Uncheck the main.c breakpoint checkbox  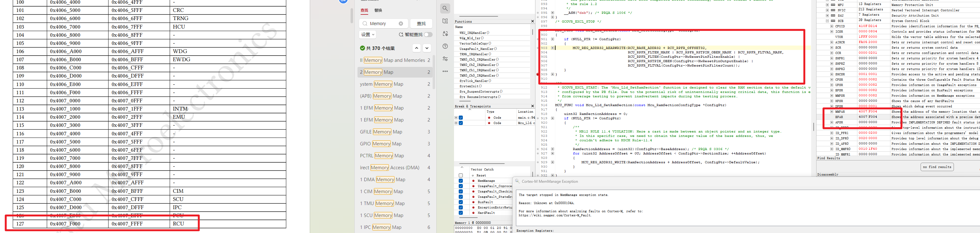tap(461, 118)
